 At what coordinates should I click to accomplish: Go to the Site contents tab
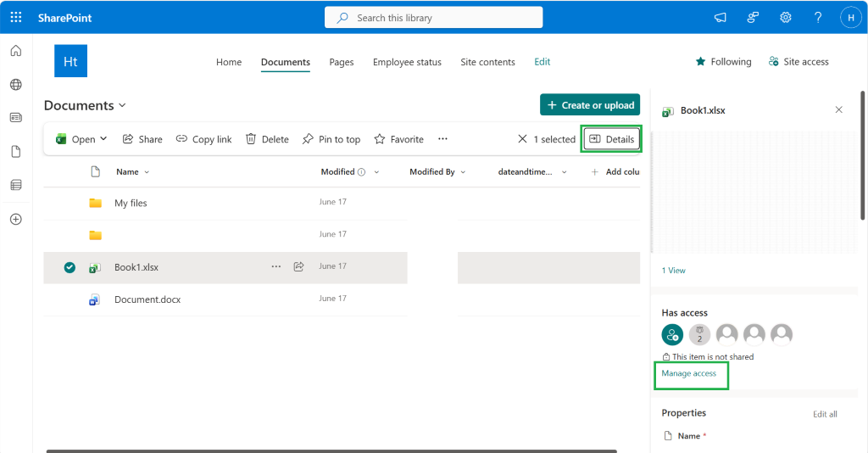(487, 62)
